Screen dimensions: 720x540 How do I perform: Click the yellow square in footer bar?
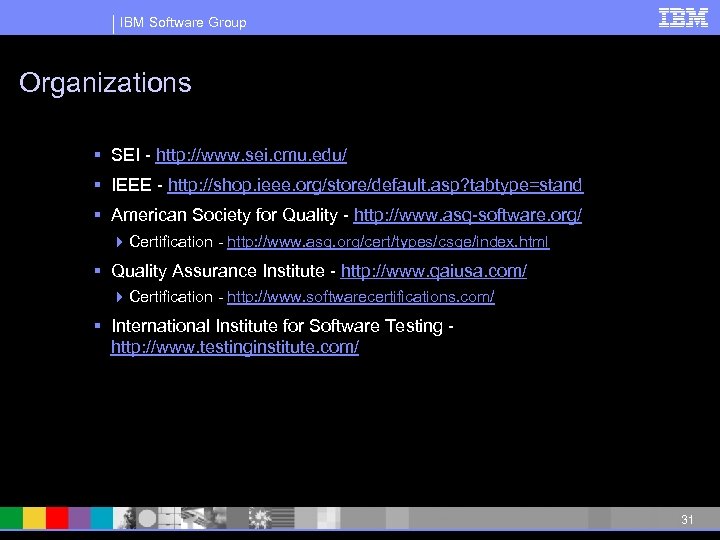coord(34,518)
